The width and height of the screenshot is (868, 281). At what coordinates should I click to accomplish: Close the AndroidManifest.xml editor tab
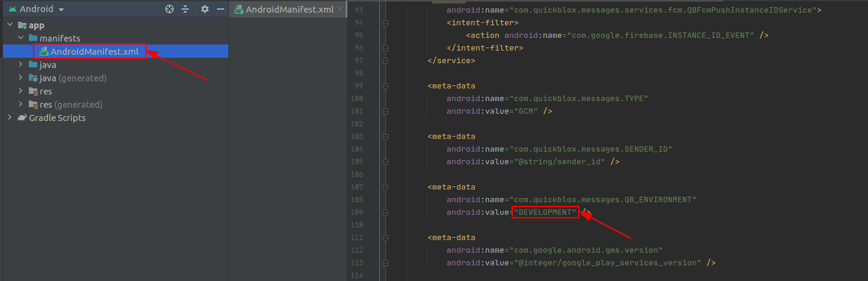click(341, 9)
